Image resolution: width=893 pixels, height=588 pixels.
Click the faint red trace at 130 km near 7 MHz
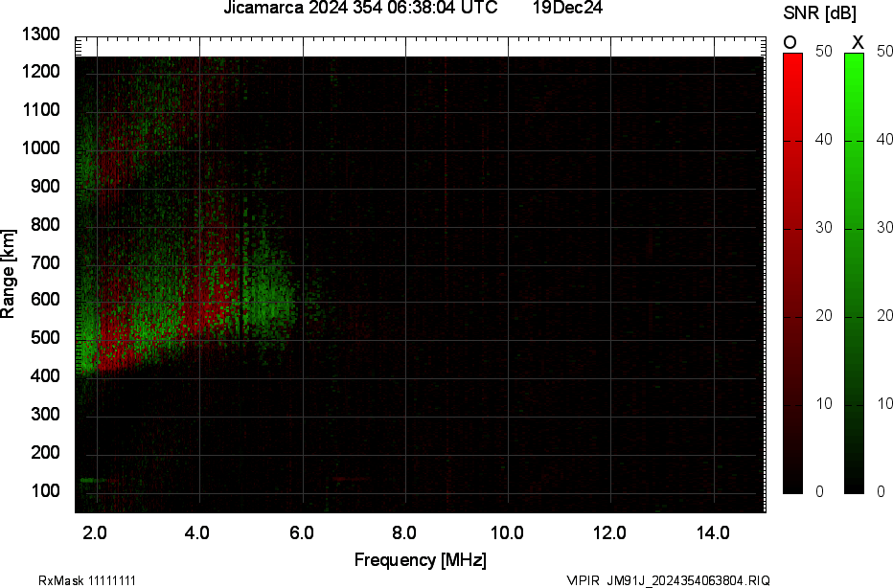click(350, 479)
